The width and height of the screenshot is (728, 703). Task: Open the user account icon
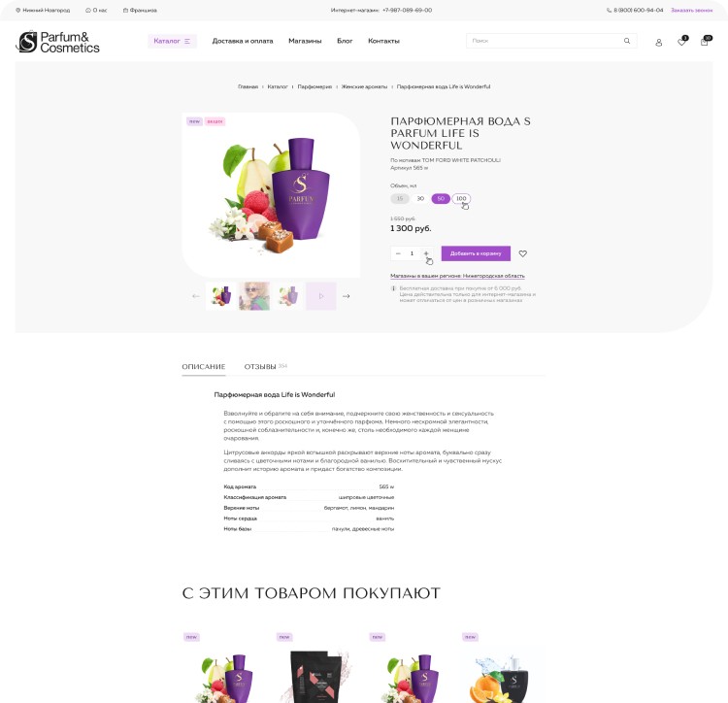[658, 43]
